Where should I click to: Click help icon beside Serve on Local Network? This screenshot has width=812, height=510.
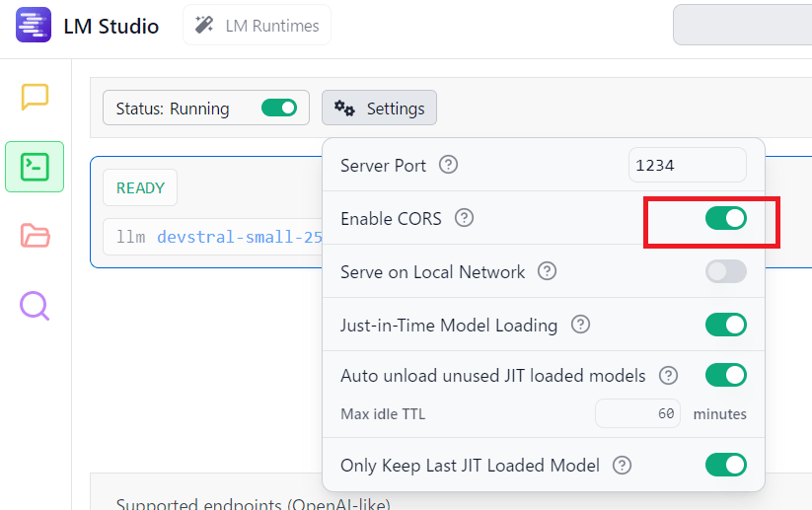coord(547,271)
